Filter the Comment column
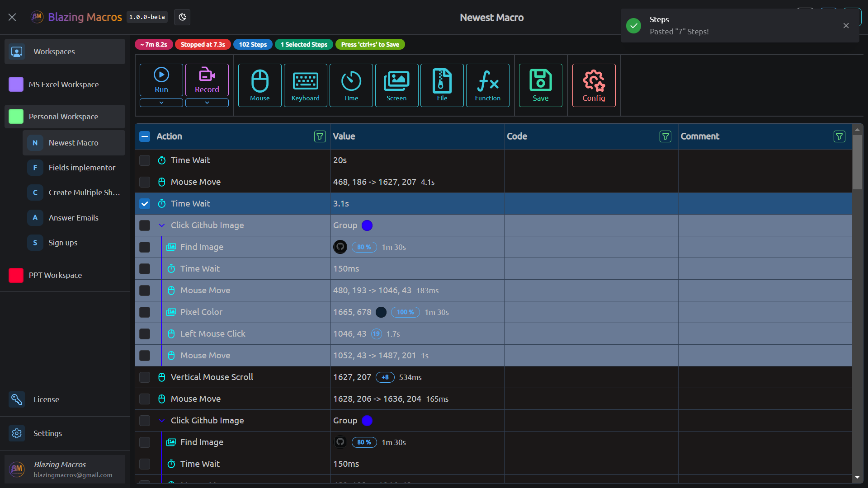The width and height of the screenshot is (868, 488). point(840,136)
